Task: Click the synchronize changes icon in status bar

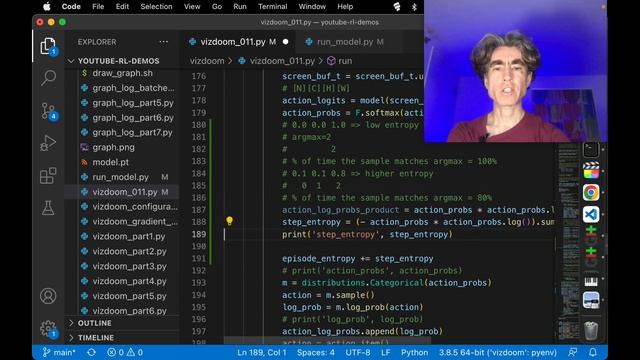Action: (91, 352)
